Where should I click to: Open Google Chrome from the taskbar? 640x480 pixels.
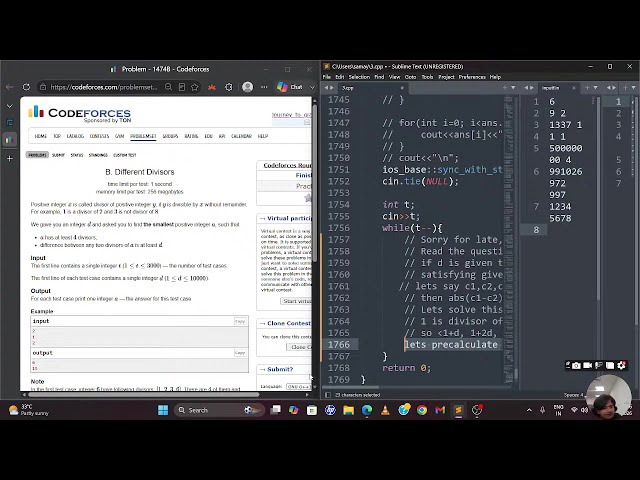pos(422,410)
